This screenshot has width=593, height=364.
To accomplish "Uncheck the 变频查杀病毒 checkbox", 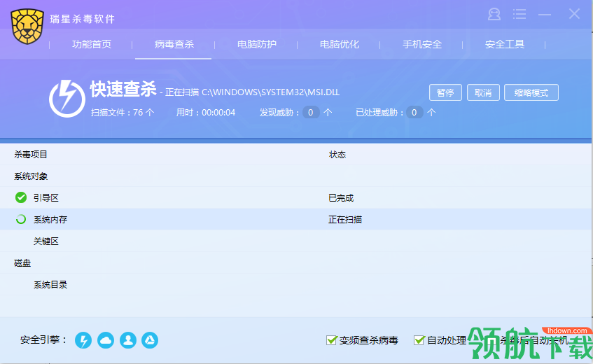I will pos(331,340).
